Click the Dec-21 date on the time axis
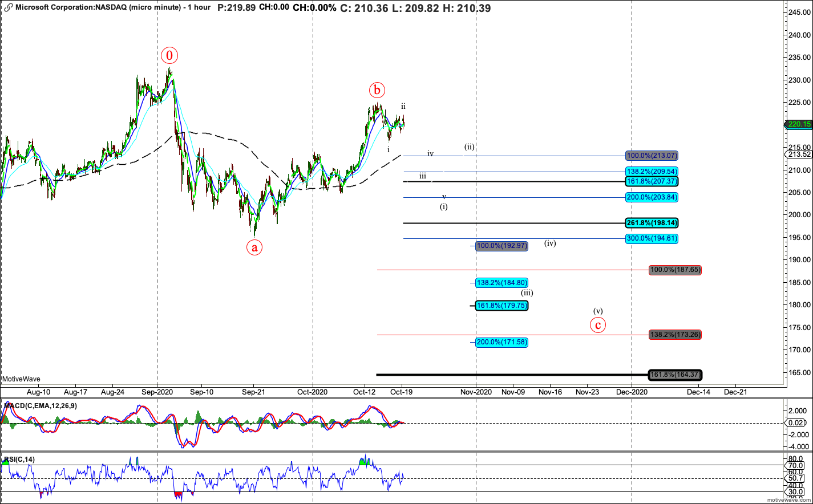813x504 pixels. click(x=735, y=392)
